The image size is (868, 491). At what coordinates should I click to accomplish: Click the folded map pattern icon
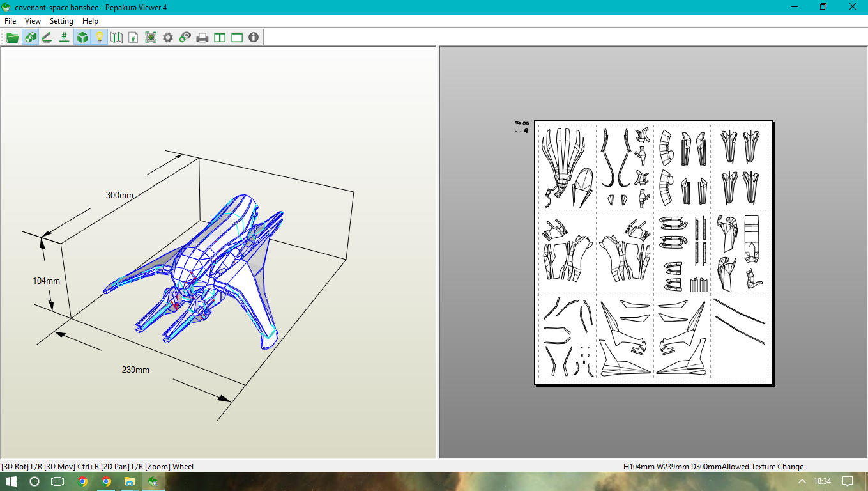click(x=116, y=37)
